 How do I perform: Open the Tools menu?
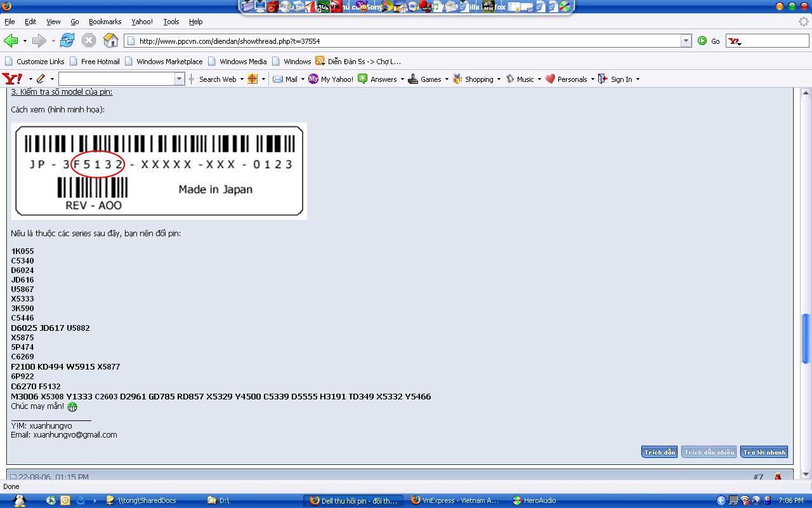tap(171, 22)
